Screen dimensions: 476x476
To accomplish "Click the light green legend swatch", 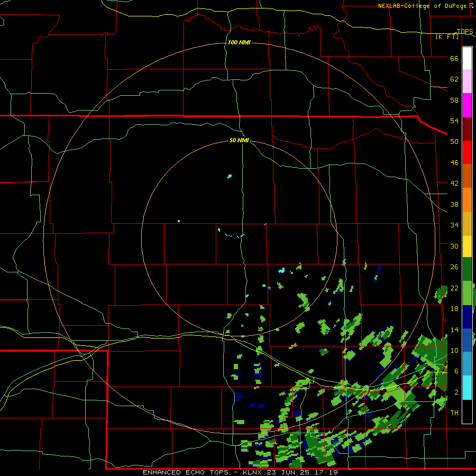I will (467, 293).
